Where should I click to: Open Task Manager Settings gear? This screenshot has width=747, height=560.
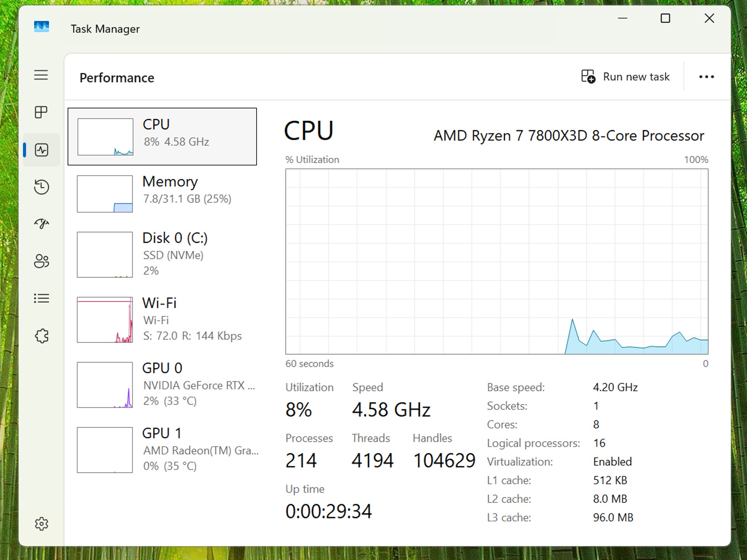pos(41,524)
